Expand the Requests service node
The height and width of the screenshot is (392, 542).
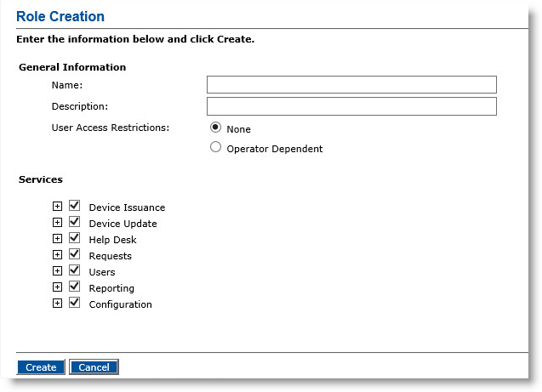[x=57, y=255]
